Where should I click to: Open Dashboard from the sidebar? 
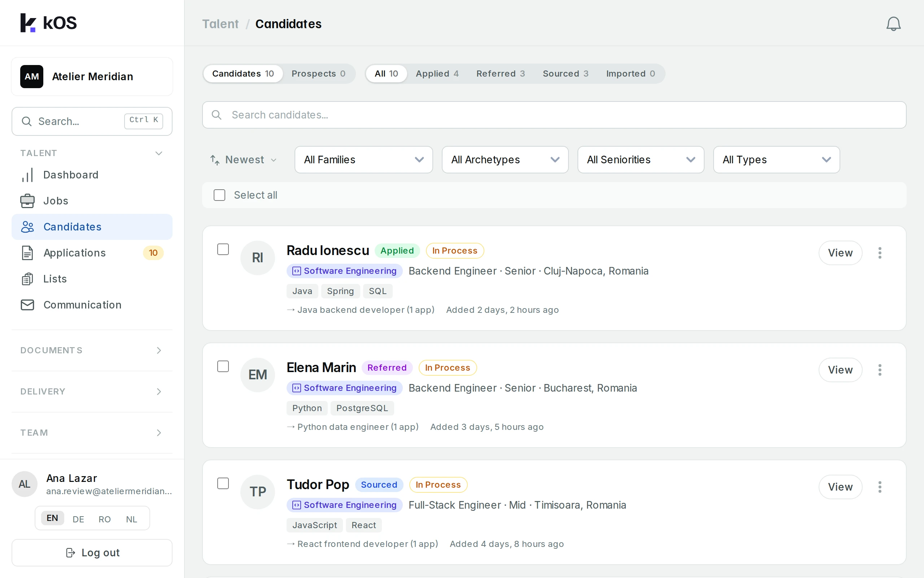[92, 175]
